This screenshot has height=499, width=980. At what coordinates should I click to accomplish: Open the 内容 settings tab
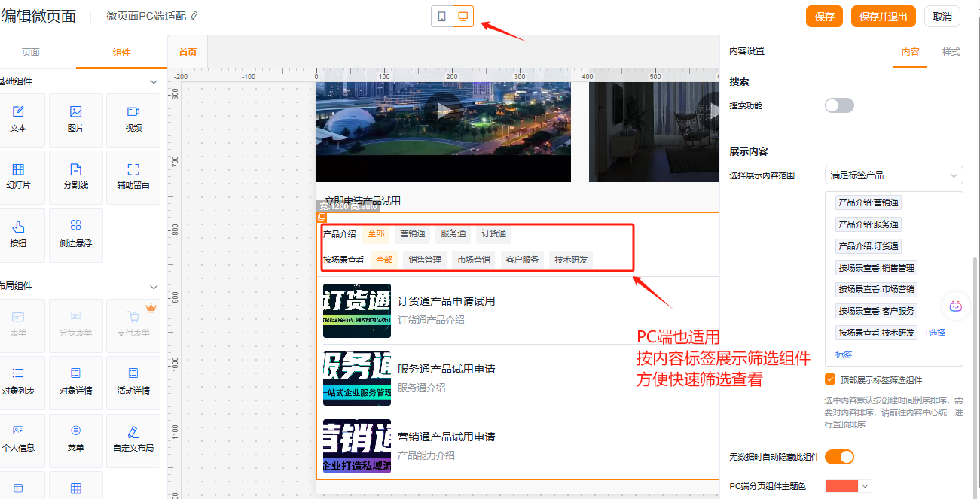click(x=910, y=51)
